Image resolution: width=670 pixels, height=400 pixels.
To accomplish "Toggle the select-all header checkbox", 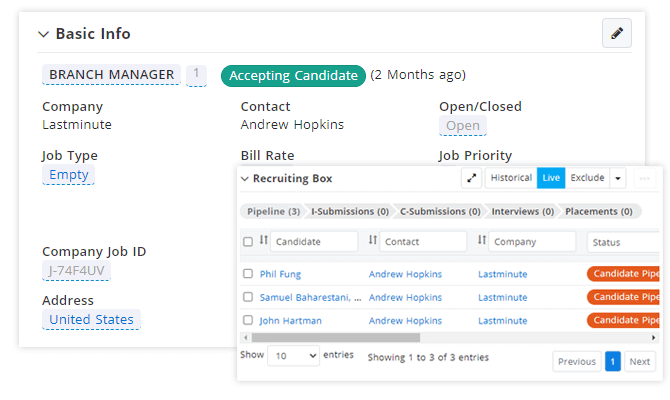I will pos(248,241).
